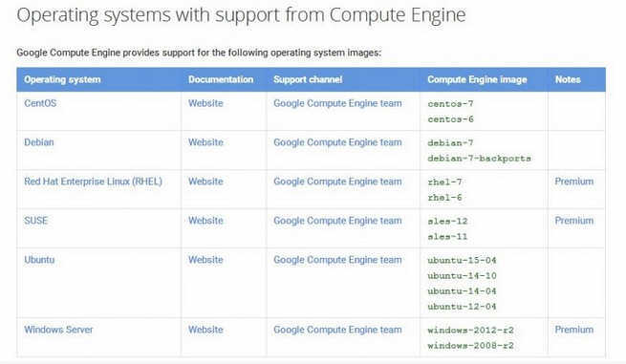Visit the Website link for Ubuntu
The width and height of the screenshot is (626, 364).
(x=205, y=260)
